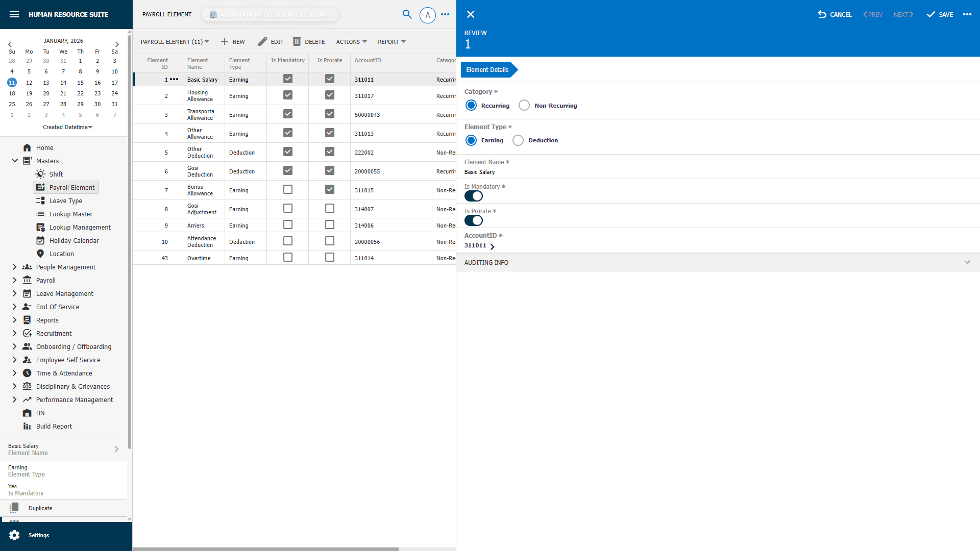Select Shift under the Masters menu

[56, 174]
